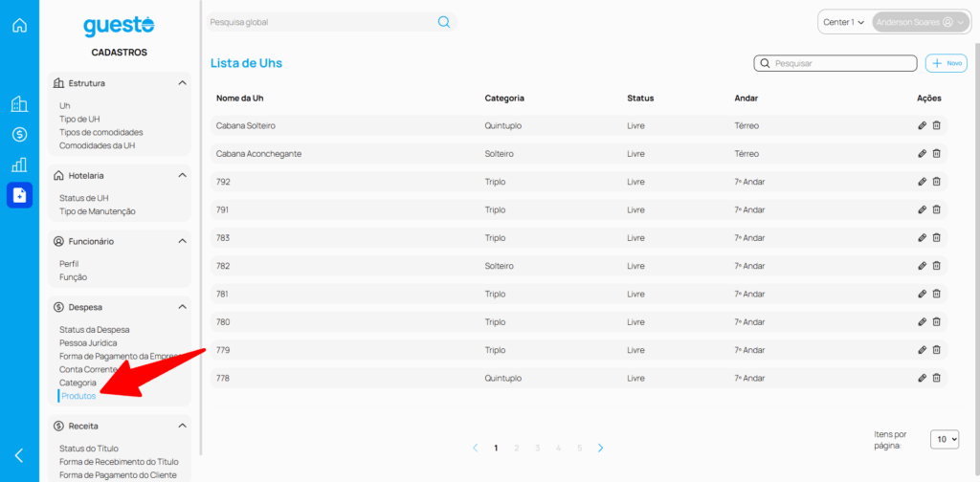Screen dimensions: 980x482
Task: Edit Uh 778 using the pencil icon
Action: 922,378
